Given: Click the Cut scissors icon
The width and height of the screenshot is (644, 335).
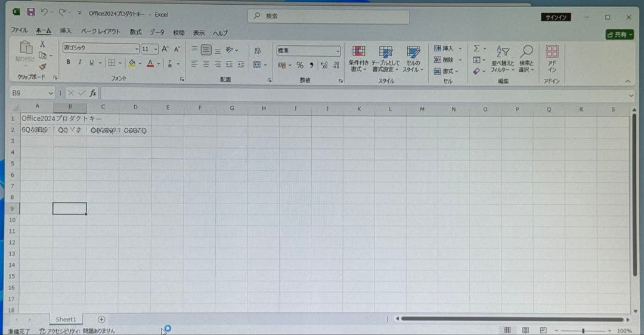Looking at the screenshot, I should (x=42, y=44).
